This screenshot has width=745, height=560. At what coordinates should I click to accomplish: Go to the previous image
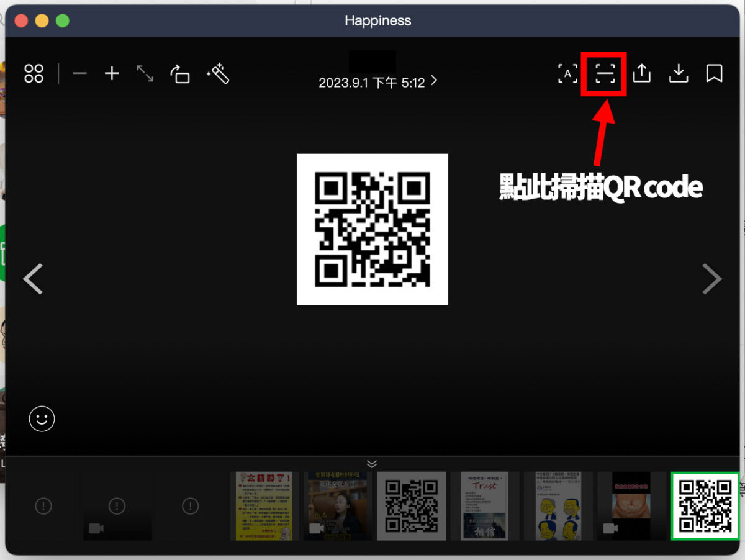pos(33,279)
